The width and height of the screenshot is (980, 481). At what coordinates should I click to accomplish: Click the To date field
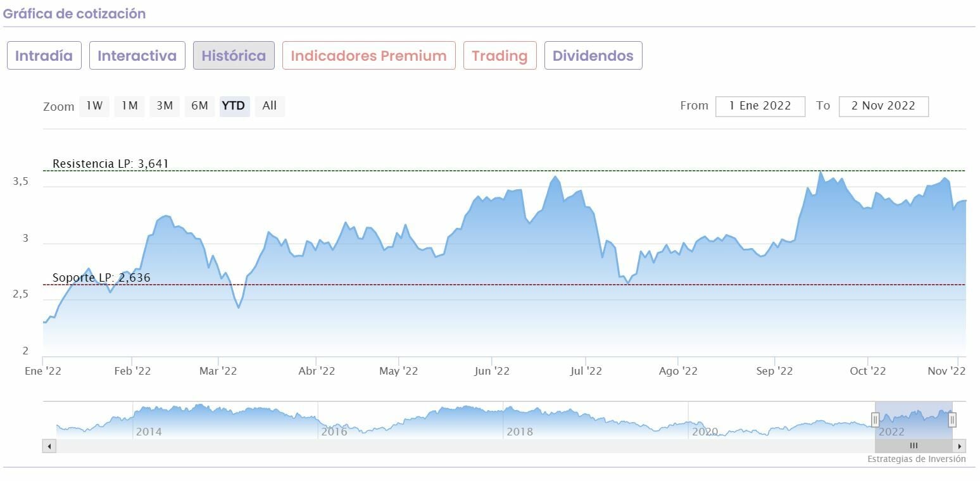[883, 106]
